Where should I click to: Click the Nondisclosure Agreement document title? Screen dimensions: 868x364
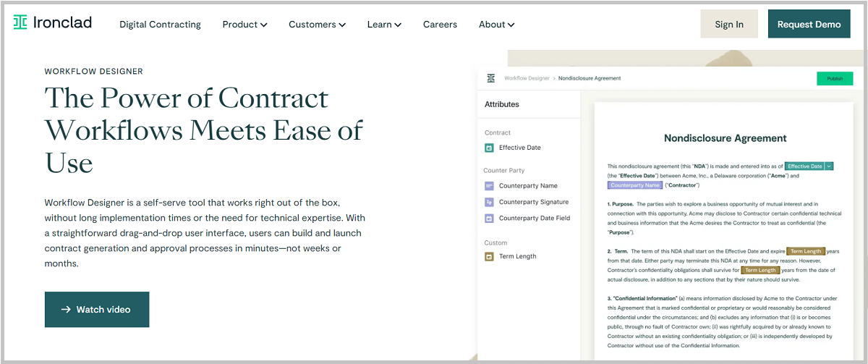726,138
